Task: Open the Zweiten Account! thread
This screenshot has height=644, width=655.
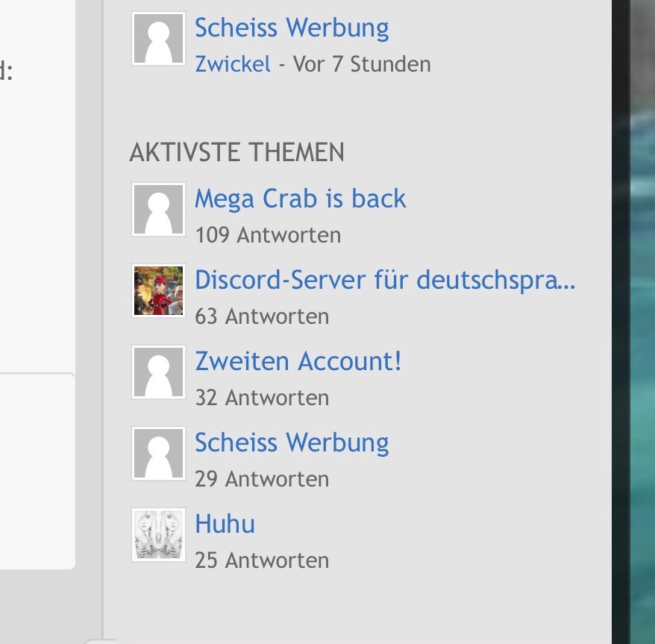Action: click(x=298, y=361)
